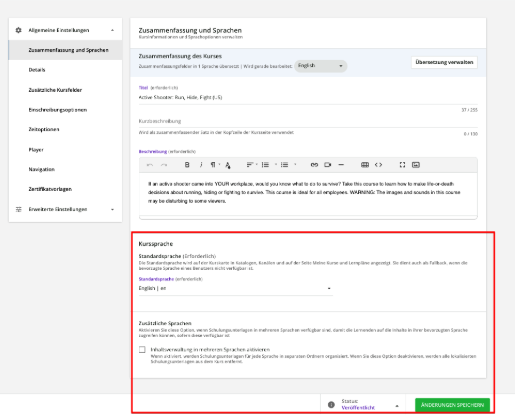
Task: Open the ordered list style dropdown arrow
Action: tap(276, 164)
